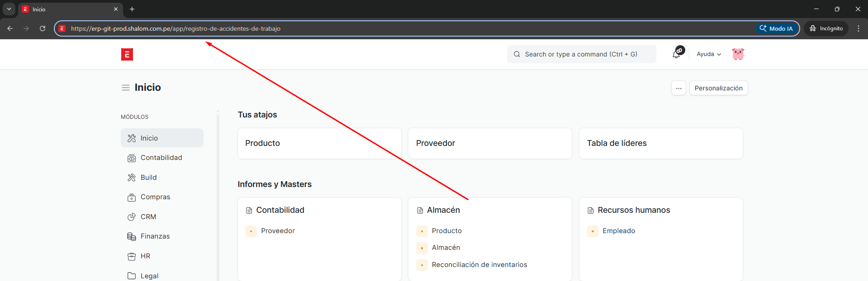Expand the Ayuda dropdown

pos(708,54)
